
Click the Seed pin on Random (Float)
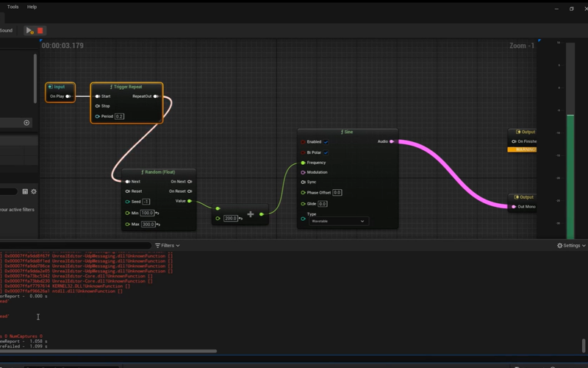point(127,202)
